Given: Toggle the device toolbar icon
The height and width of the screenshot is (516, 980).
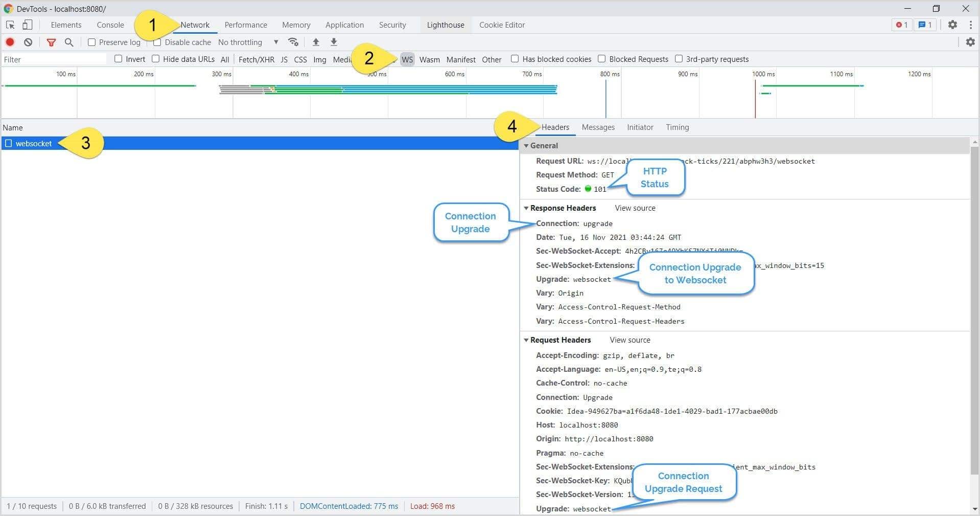Looking at the screenshot, I should 28,25.
